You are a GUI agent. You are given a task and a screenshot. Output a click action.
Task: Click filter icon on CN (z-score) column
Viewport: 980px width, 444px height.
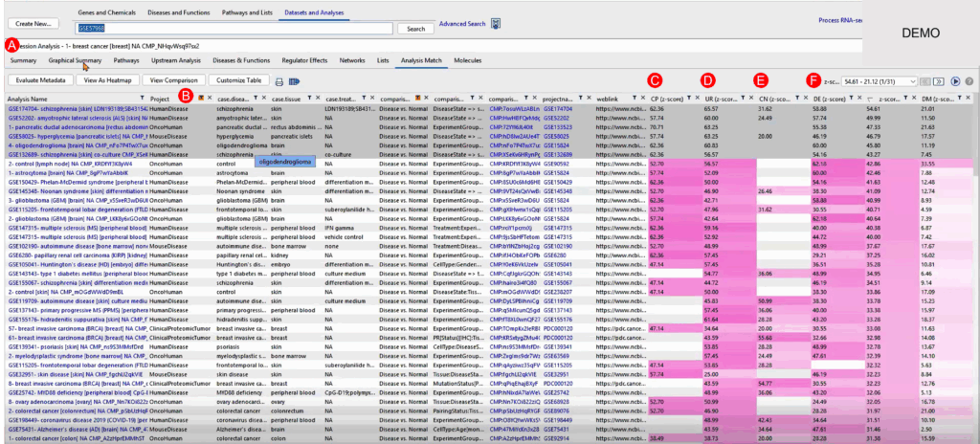797,99
